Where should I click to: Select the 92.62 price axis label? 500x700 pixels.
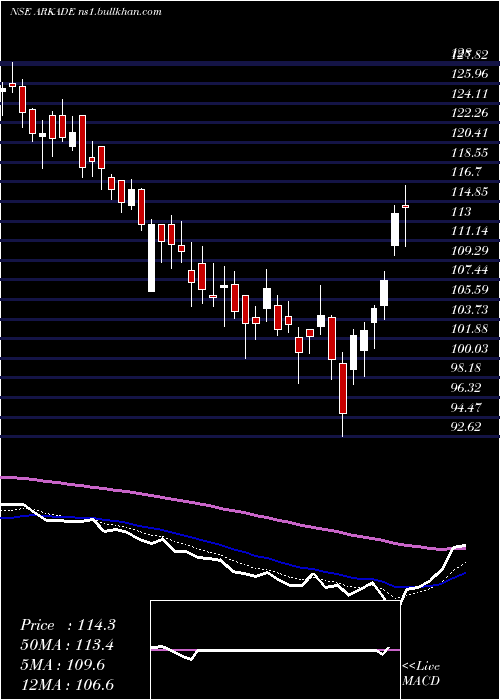[x=467, y=427]
